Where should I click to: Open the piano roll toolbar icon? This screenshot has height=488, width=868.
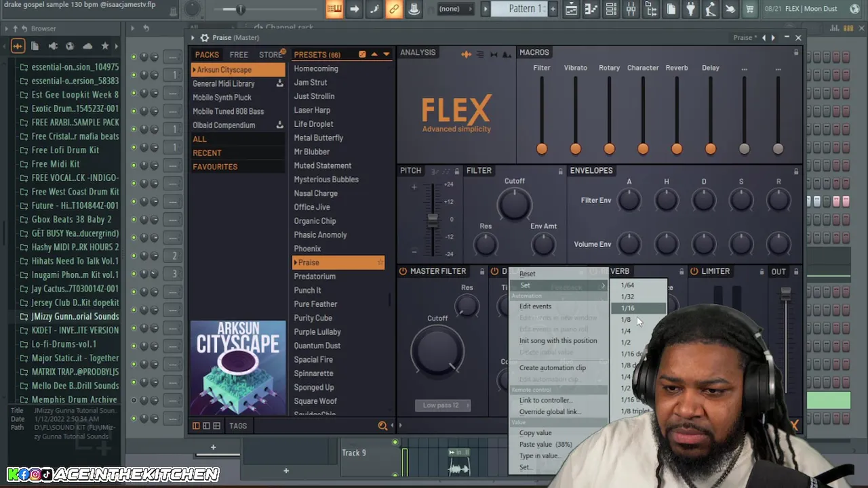pos(591,9)
